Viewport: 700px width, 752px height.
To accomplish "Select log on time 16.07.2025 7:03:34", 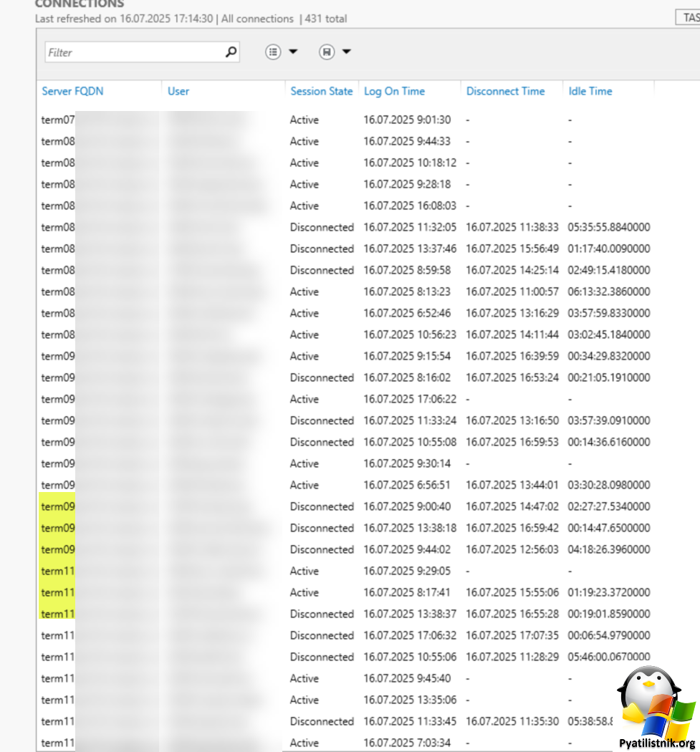I will coord(407,743).
